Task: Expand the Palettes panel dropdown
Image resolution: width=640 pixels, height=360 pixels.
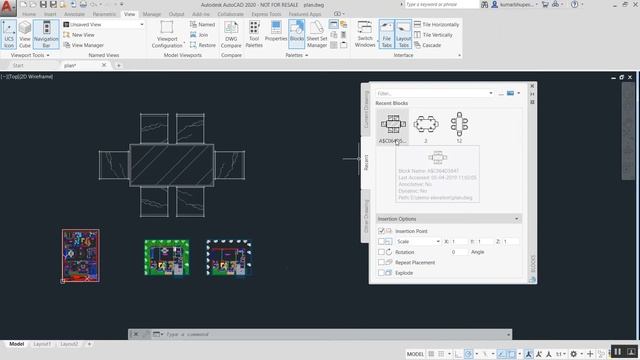Action: [x=297, y=55]
